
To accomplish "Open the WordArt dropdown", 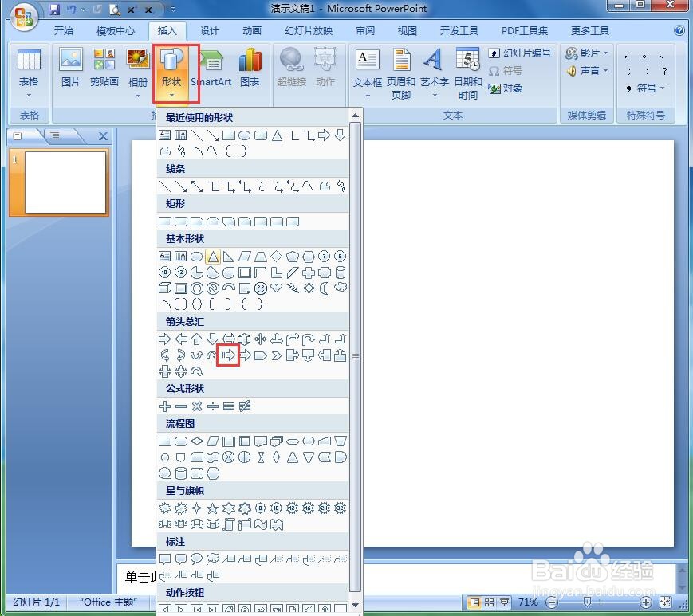I will click(x=435, y=96).
